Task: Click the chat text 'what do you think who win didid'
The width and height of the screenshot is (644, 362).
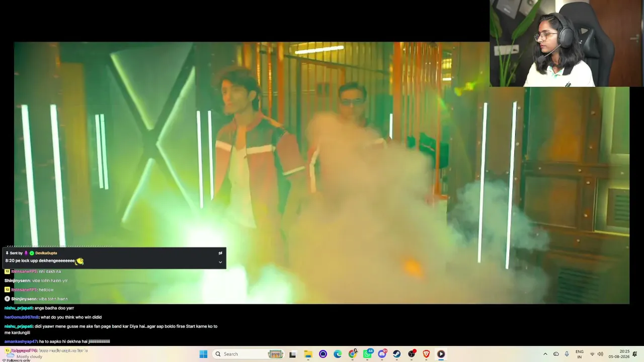Action: 71,317
